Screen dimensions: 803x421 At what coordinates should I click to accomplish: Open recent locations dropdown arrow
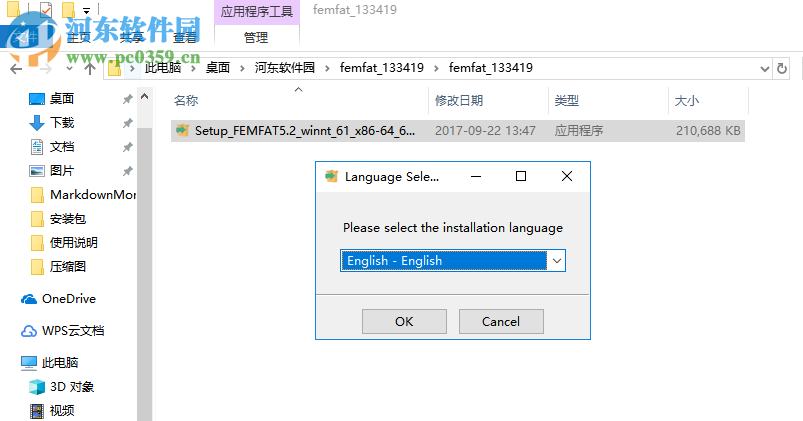coord(70,69)
